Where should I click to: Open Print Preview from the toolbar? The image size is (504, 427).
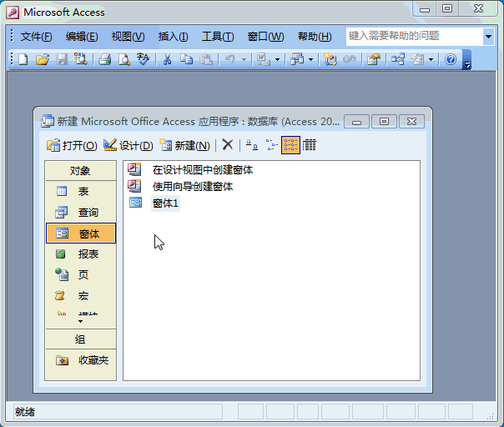click(124, 60)
